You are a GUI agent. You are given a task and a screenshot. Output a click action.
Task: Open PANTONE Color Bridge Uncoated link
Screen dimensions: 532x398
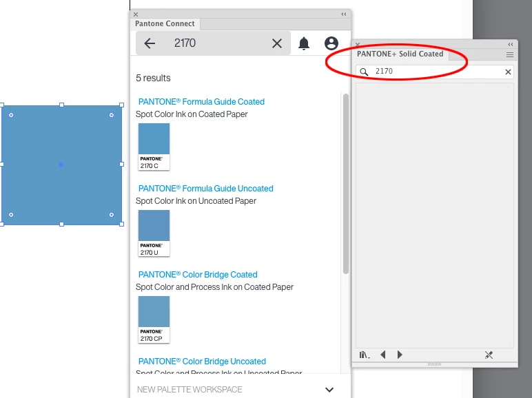click(x=202, y=362)
